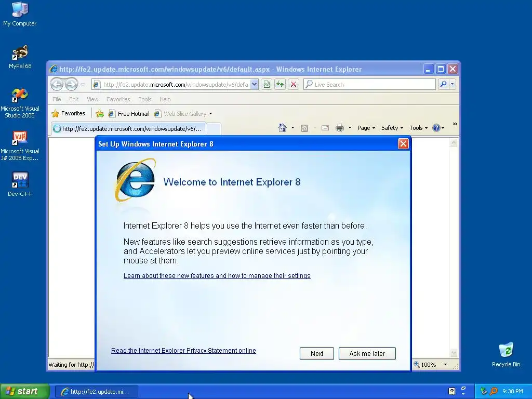The height and width of the screenshot is (399, 532).
Task: Open Microsoft Visual J# 2005 Express shortcut
Action: click(x=20, y=146)
